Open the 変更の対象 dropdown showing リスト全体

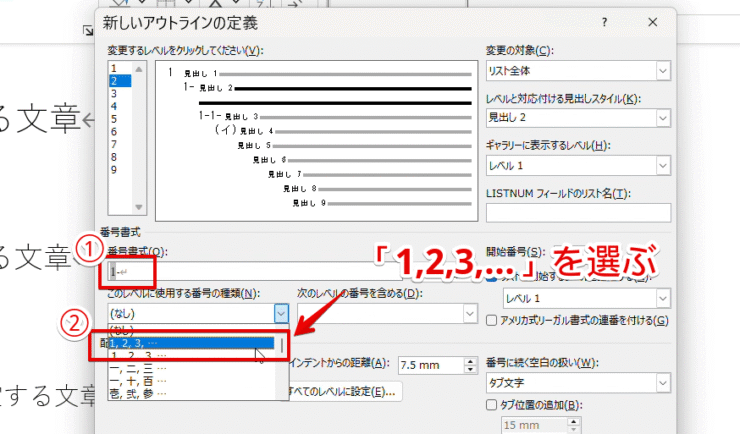(x=578, y=71)
